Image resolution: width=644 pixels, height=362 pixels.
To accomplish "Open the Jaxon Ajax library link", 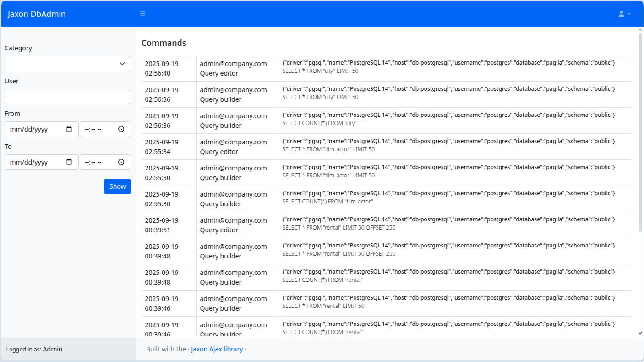I will point(217,349).
